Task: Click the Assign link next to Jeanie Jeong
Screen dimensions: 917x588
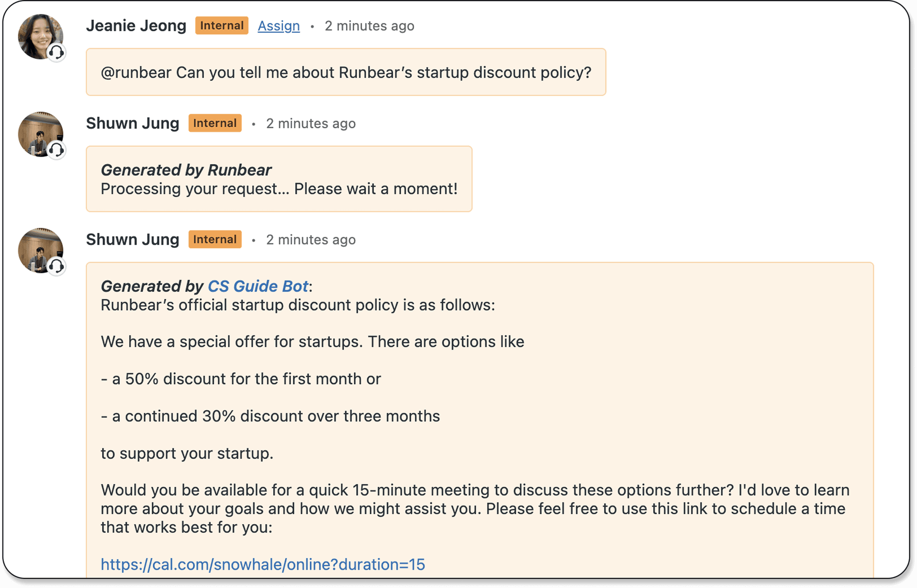Action: (278, 26)
